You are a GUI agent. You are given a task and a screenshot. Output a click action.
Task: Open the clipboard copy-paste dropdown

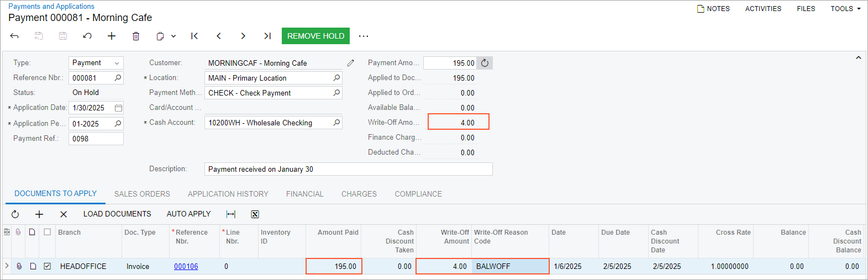[166, 36]
